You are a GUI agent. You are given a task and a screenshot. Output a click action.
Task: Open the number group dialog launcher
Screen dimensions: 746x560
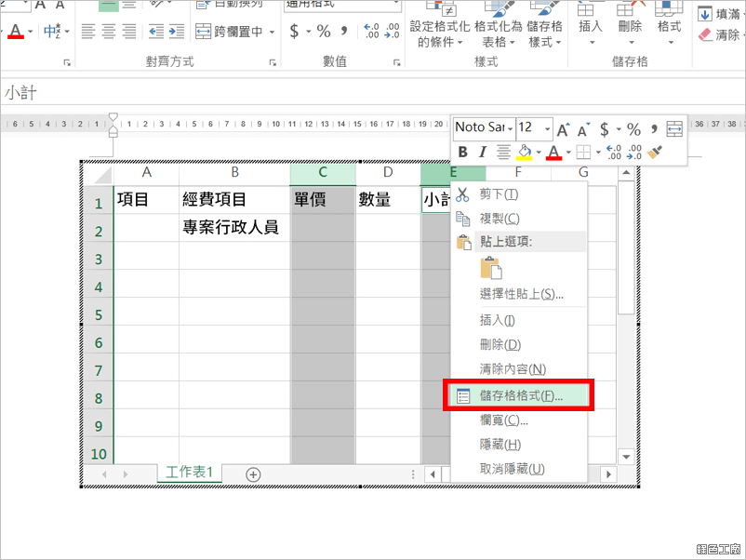click(397, 62)
